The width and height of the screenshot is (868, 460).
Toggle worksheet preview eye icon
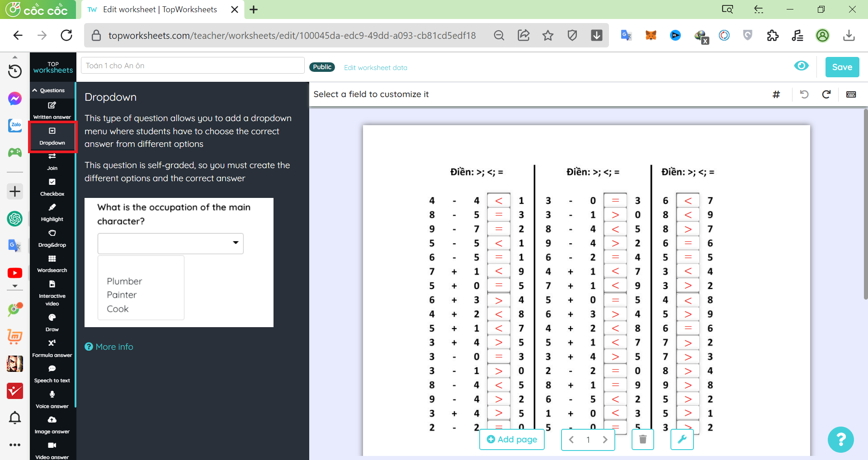pos(801,66)
